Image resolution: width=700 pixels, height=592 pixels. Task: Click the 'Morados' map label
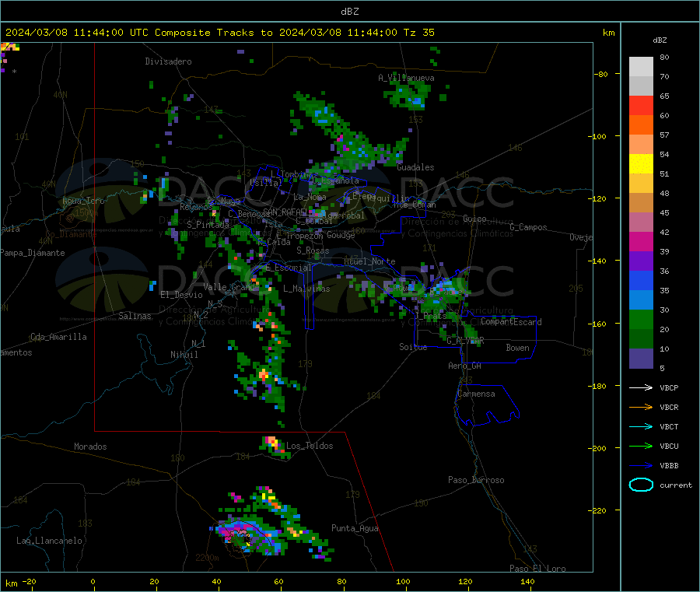pyautogui.click(x=90, y=447)
